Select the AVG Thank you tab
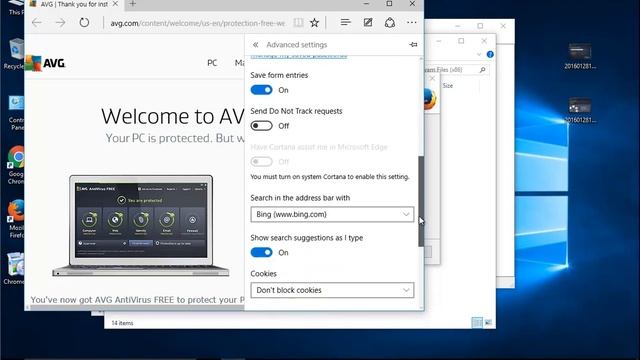This screenshot has height=360, width=640. click(73, 4)
